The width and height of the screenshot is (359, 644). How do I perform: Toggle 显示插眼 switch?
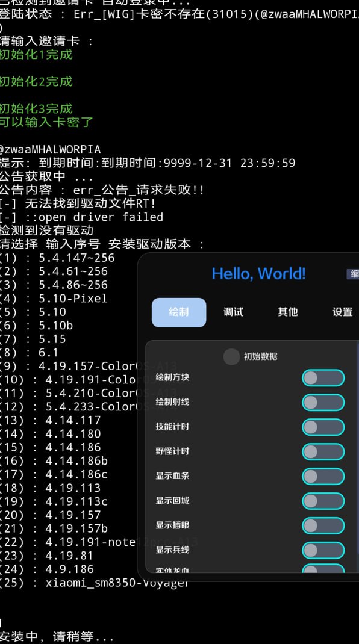(323, 525)
